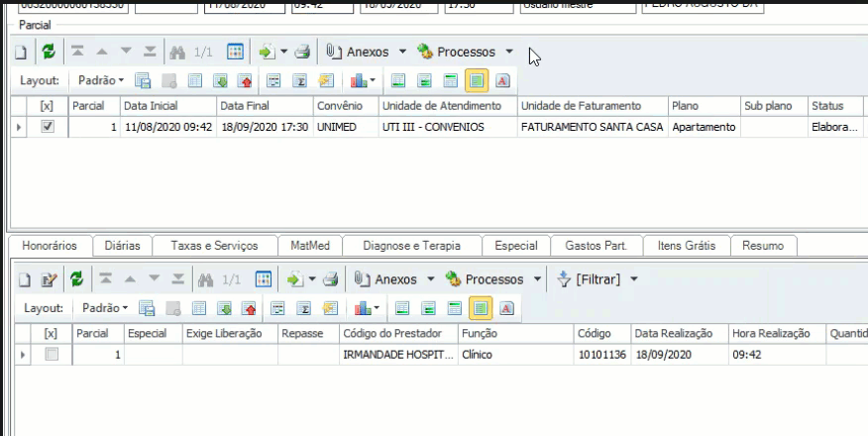Click the export green arrow icon in Parcial toolbar

coord(268,52)
